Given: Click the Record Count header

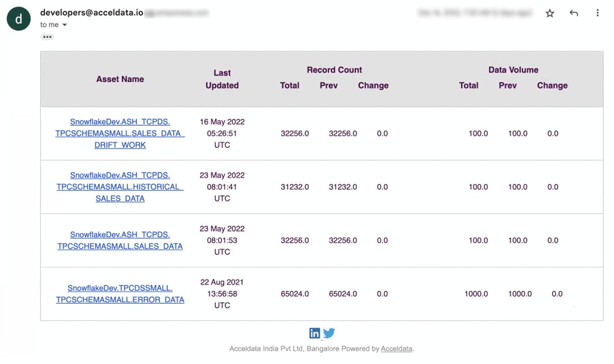Looking at the screenshot, I should 334,70.
